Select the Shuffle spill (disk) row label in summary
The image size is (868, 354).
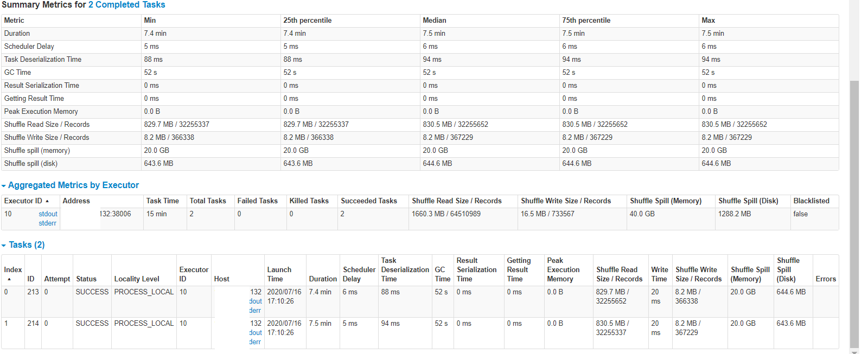31,164
